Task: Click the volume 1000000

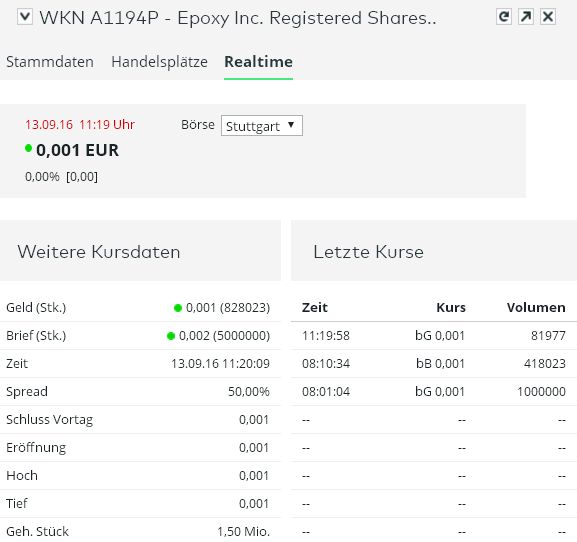Action: coord(541,392)
